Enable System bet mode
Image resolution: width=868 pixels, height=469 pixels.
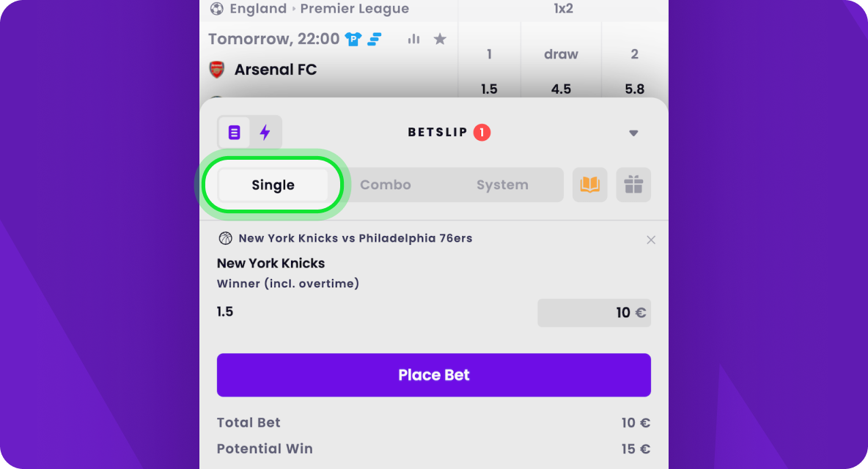(x=502, y=185)
